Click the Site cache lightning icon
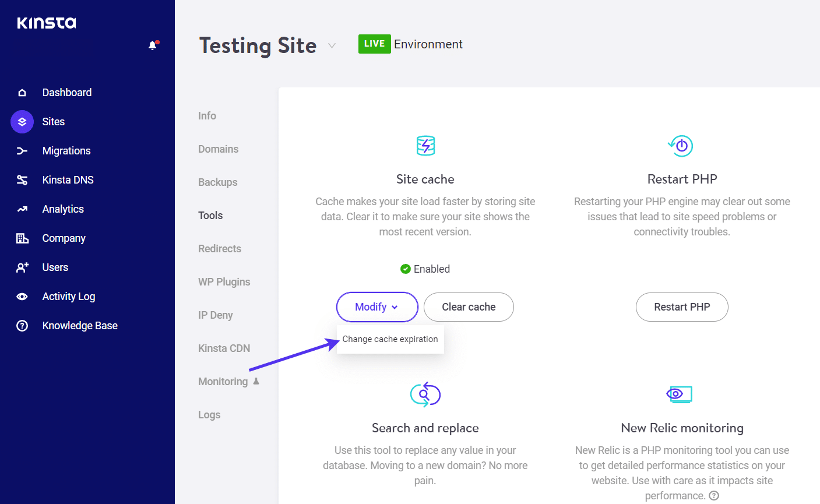Viewport: 820px width, 504px height. [425, 146]
